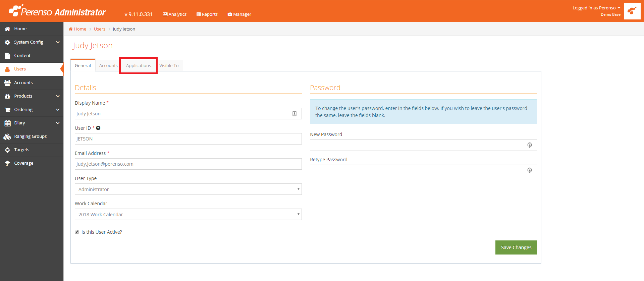The image size is (644, 281).
Task: Open Content in the sidebar
Action: click(32, 56)
